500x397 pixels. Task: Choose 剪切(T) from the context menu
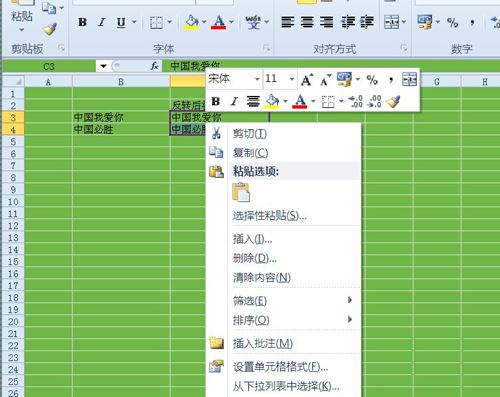pos(283,134)
